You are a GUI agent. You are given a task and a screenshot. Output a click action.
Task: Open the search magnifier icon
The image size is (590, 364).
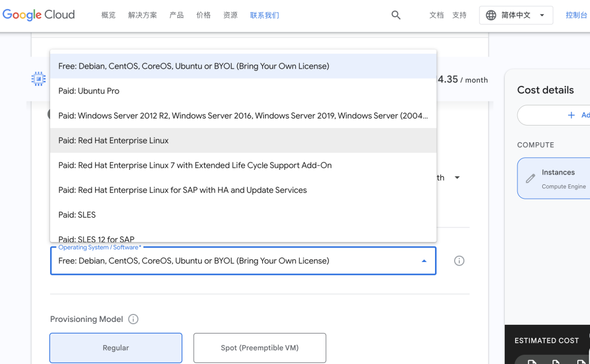click(396, 15)
